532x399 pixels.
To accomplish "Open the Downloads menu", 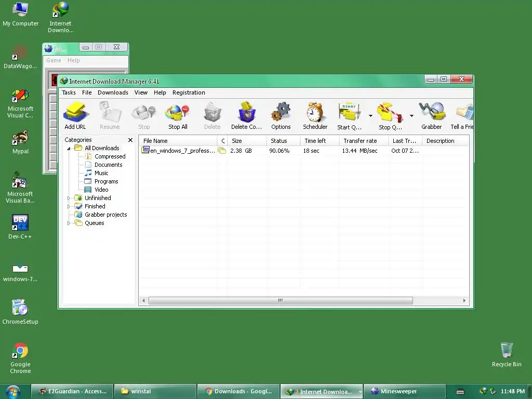I will pos(113,92).
